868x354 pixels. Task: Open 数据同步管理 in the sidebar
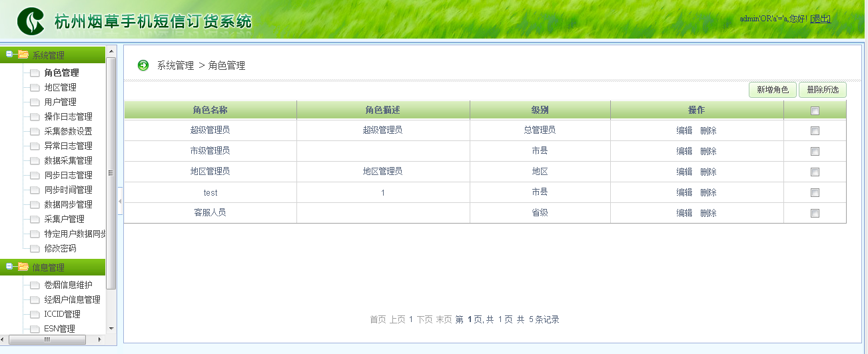68,205
